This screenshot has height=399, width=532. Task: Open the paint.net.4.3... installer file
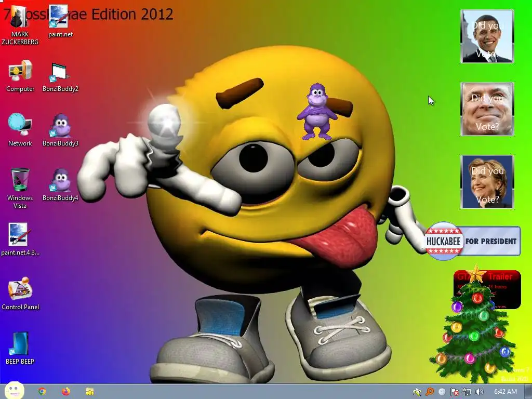click(20, 239)
